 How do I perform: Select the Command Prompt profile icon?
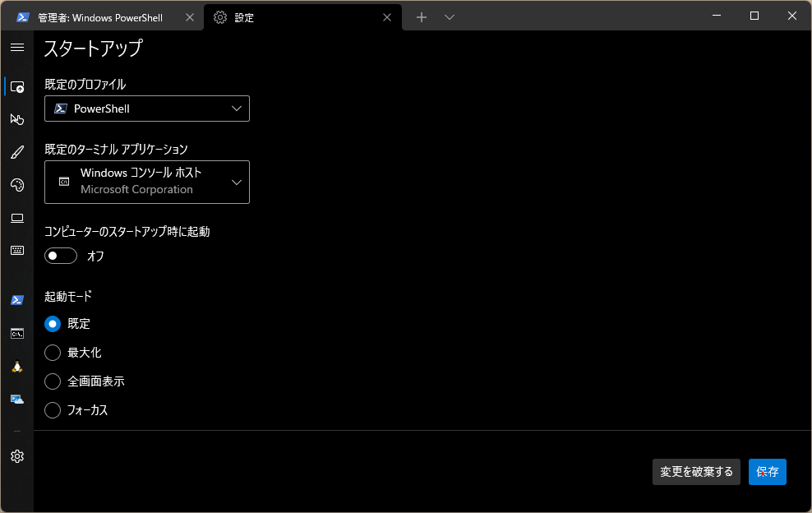[16, 334]
